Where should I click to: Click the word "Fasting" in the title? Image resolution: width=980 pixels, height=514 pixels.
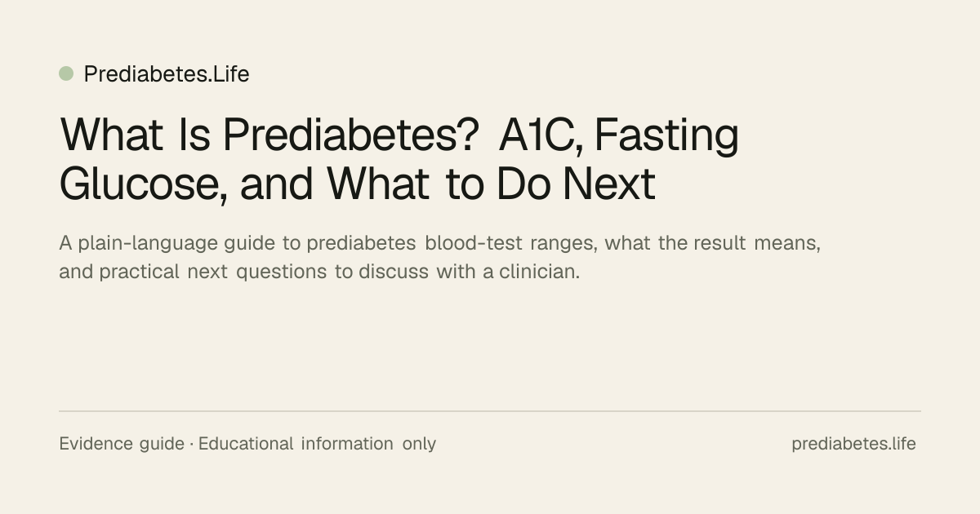pos(666,137)
